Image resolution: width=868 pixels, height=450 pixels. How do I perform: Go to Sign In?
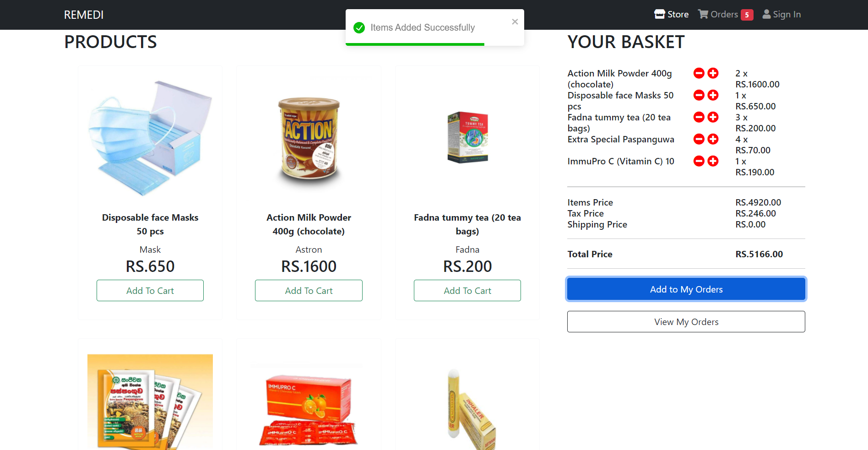tap(781, 15)
